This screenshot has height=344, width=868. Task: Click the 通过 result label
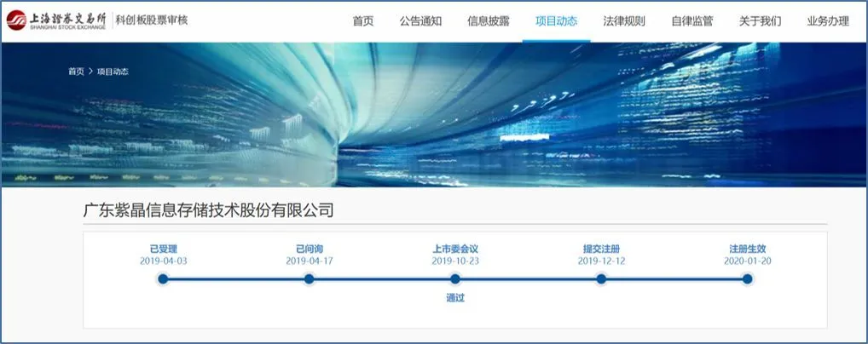click(x=455, y=298)
